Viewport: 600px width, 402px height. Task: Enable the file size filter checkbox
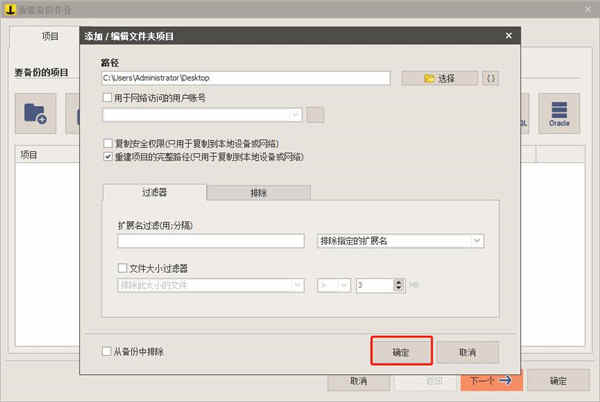click(x=122, y=268)
